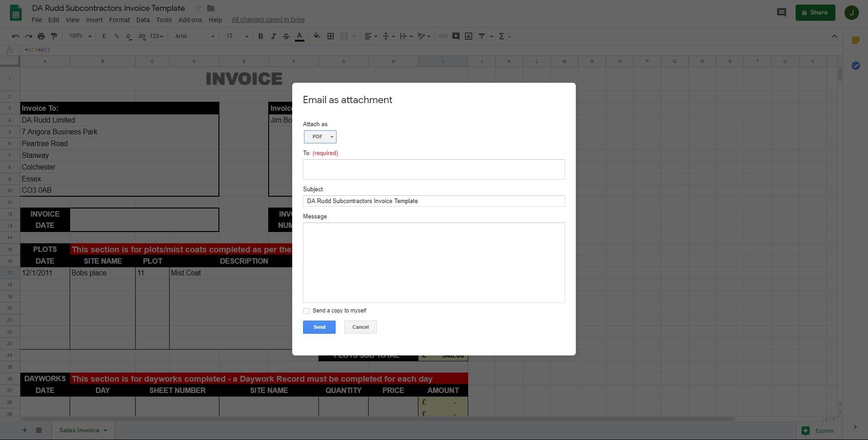Open the Arial font dropdown
868x440 pixels.
pos(194,36)
